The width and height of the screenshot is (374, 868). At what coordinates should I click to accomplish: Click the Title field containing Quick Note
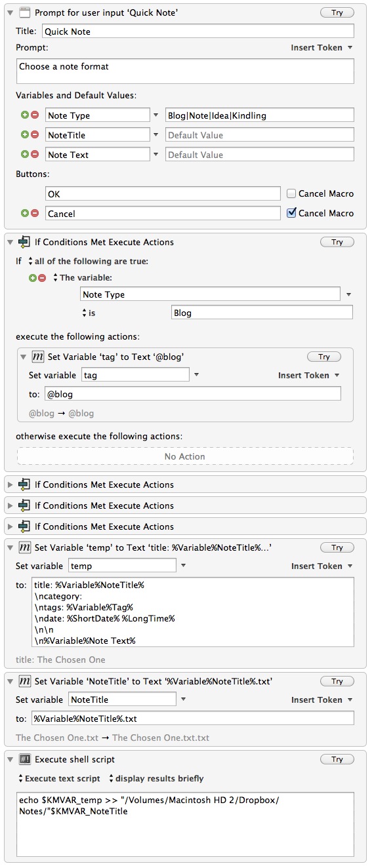click(198, 31)
